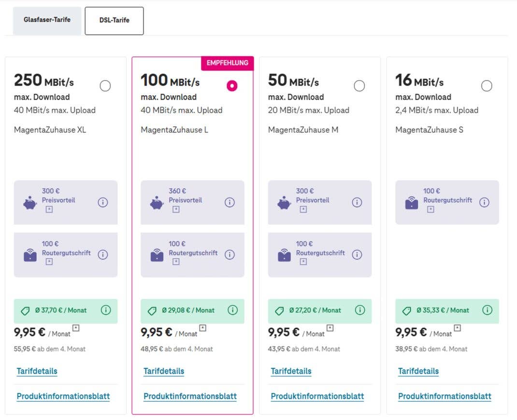Viewport: 517px width, 420px height.
Task: Open Routergutschrift info in MagentaZuhause M card
Action: (357, 254)
